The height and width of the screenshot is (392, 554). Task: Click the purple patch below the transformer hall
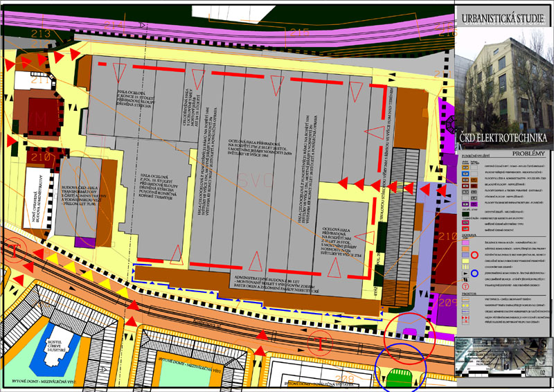click(x=85, y=242)
